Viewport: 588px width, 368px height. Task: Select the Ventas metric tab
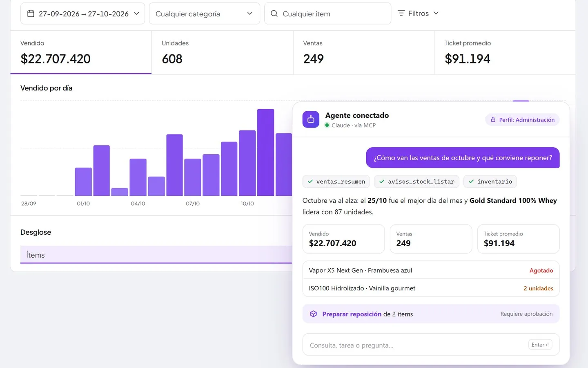[363, 53]
